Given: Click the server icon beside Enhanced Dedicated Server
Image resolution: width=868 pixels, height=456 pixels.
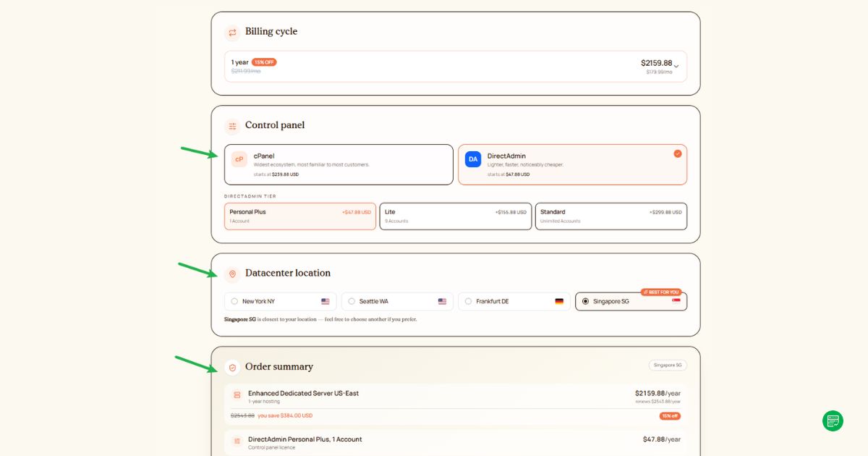Looking at the screenshot, I should (x=237, y=395).
